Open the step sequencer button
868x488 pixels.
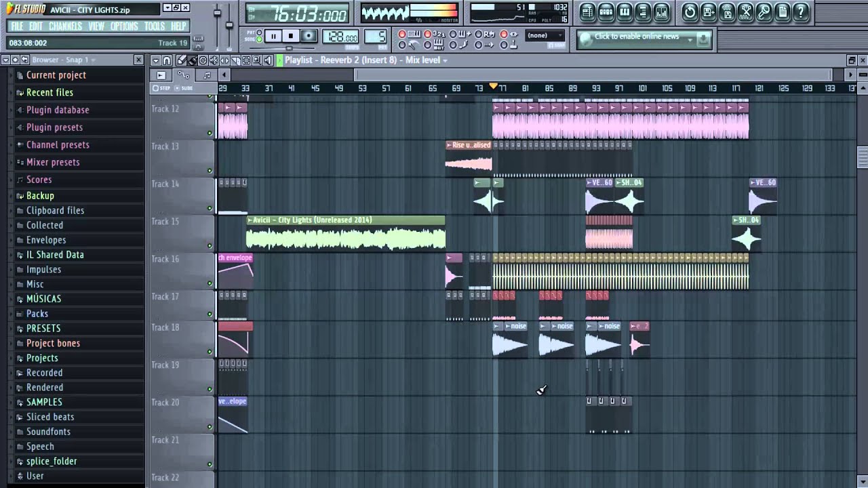606,12
